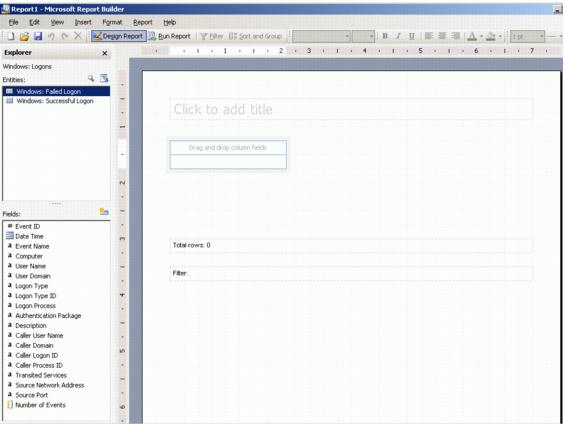Viewport: 565px width, 424px height.
Task: Undo the last action in toolbar
Action: pyautogui.click(x=51, y=36)
